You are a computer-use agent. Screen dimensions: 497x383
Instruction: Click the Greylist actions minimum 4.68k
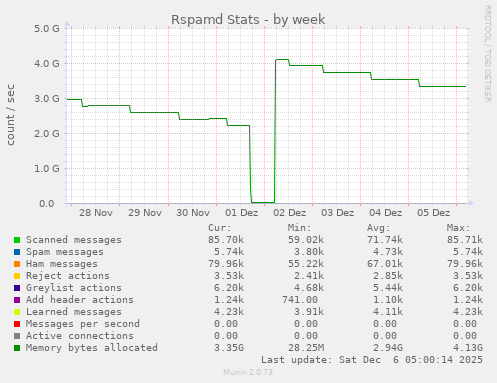[x=309, y=288]
